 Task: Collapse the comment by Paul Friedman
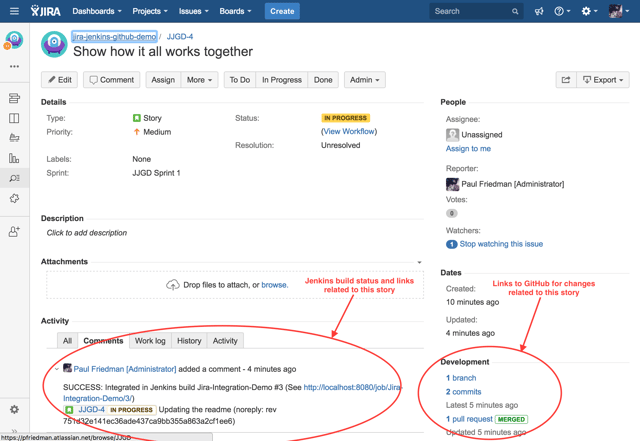(57, 369)
